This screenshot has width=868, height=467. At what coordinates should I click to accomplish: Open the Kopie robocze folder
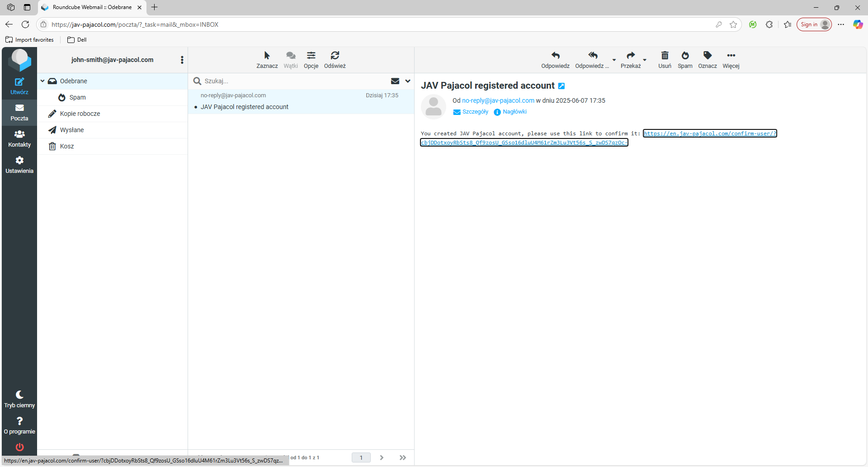80,114
